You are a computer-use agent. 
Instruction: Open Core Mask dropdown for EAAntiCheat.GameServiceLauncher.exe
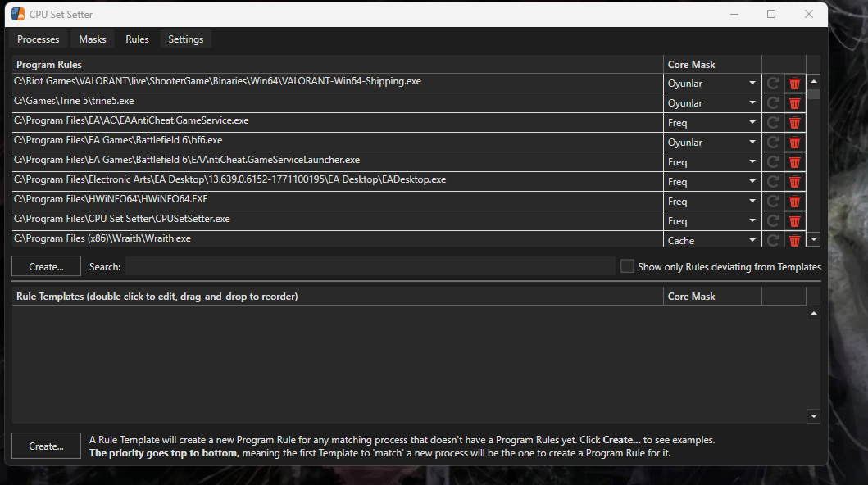point(712,162)
